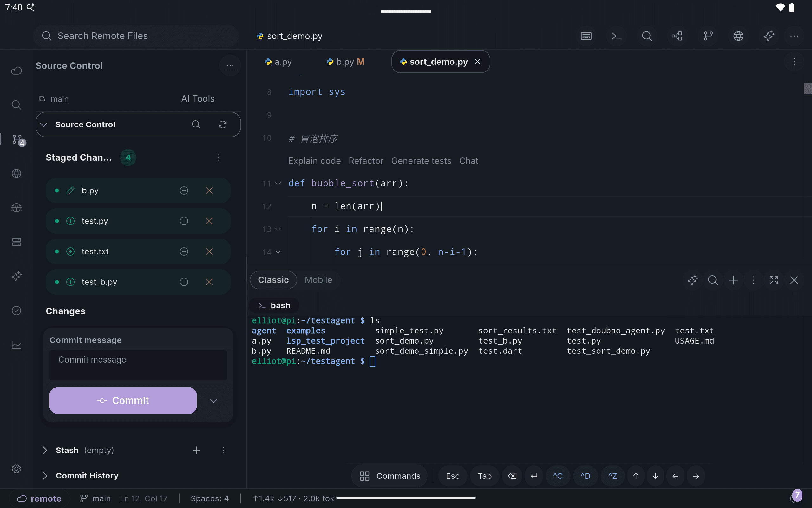Screen dimensions: 812x508
Task: Open the terminal icon in top toolbar
Action: (x=616, y=36)
